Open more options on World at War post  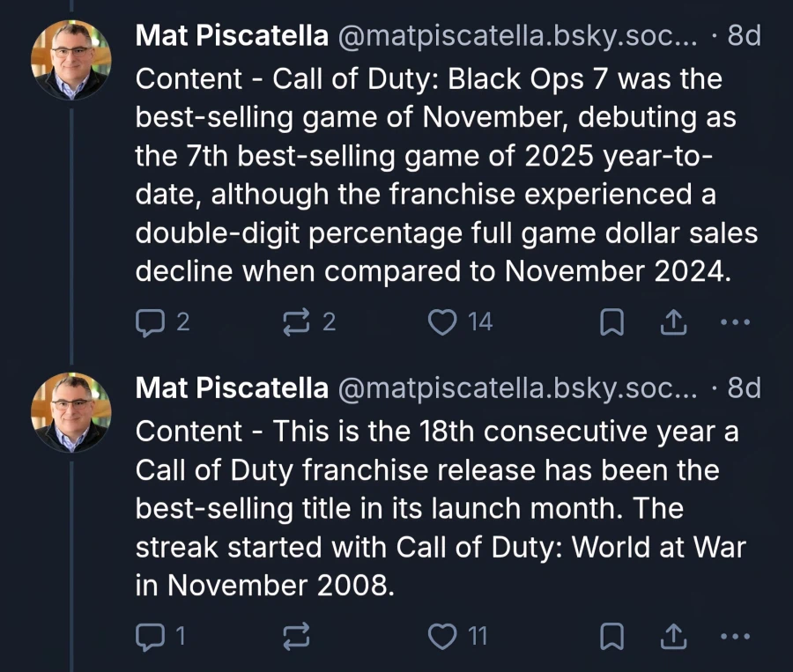[734, 635]
